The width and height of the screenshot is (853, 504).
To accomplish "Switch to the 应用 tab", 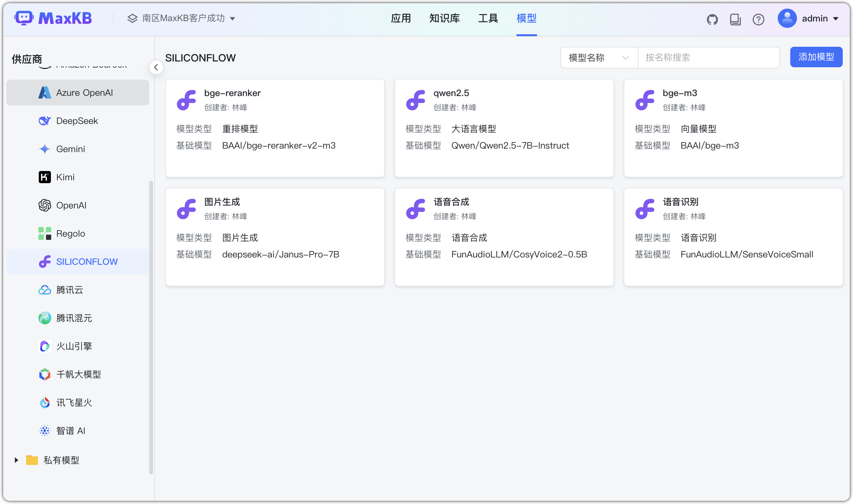I will (401, 18).
